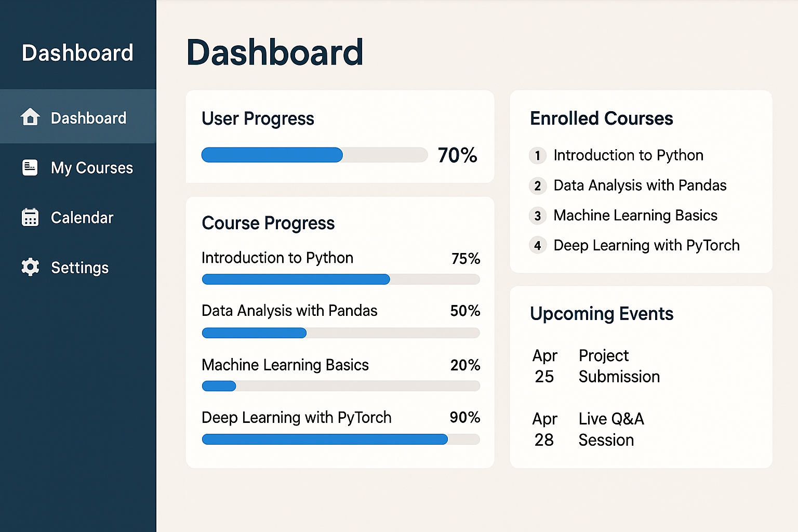Viewport: 798px width, 532px height.
Task: Click the home icon in the sidebar
Action: click(x=30, y=117)
